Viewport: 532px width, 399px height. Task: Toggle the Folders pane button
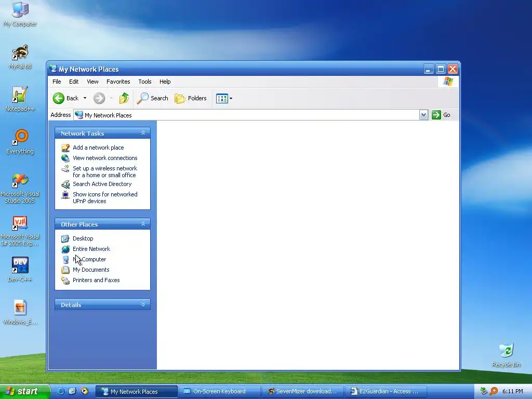pos(190,98)
